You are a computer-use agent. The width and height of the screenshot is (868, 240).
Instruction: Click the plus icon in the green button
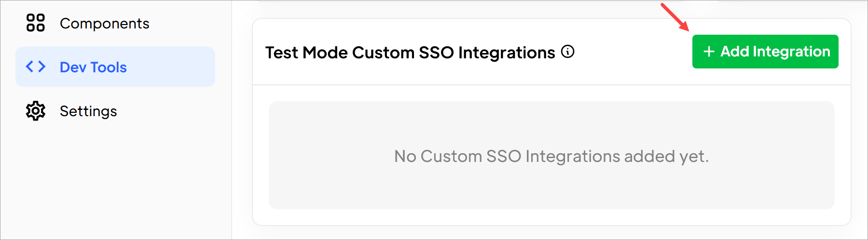click(709, 52)
